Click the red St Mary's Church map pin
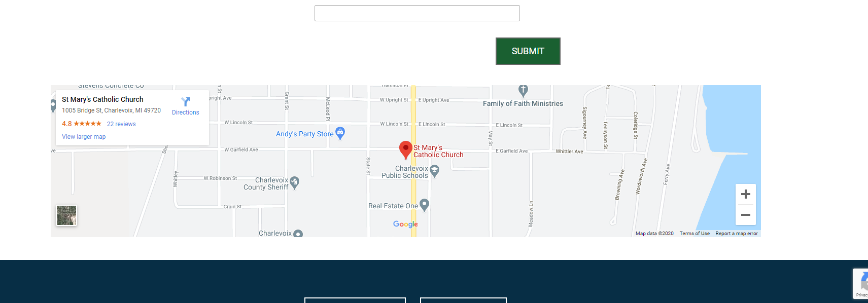Image resolution: width=868 pixels, height=303 pixels. click(405, 149)
